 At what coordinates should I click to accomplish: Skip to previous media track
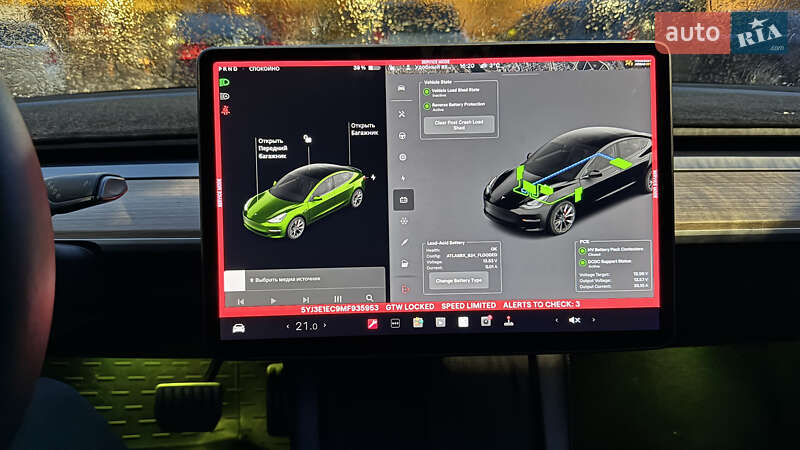[241, 302]
